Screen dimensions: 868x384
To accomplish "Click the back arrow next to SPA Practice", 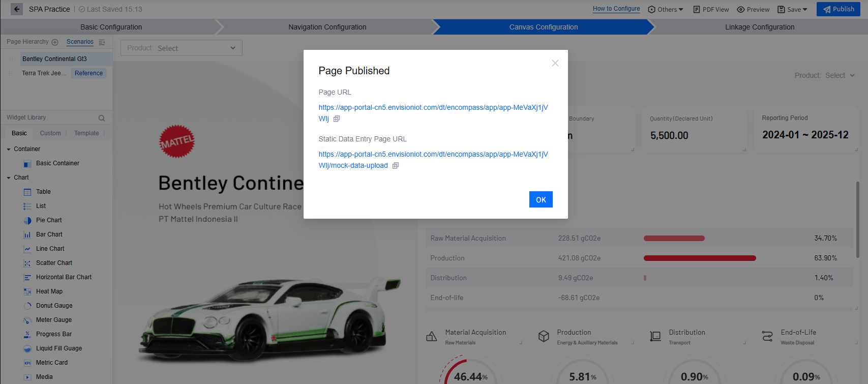I will 17,9.
